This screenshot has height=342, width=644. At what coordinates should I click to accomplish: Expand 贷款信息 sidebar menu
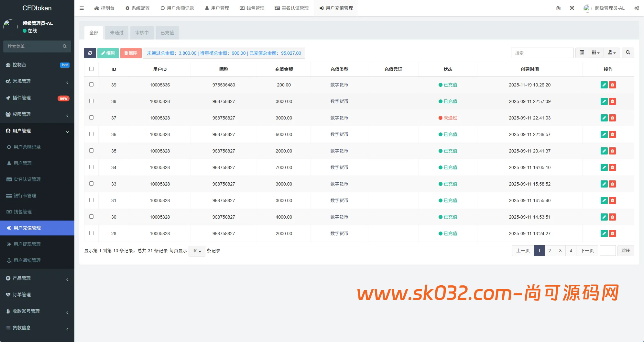tap(37, 328)
